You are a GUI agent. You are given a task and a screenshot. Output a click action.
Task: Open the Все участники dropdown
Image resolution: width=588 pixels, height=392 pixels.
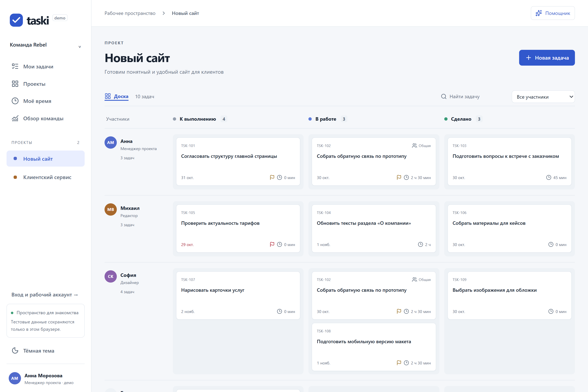coord(543,97)
